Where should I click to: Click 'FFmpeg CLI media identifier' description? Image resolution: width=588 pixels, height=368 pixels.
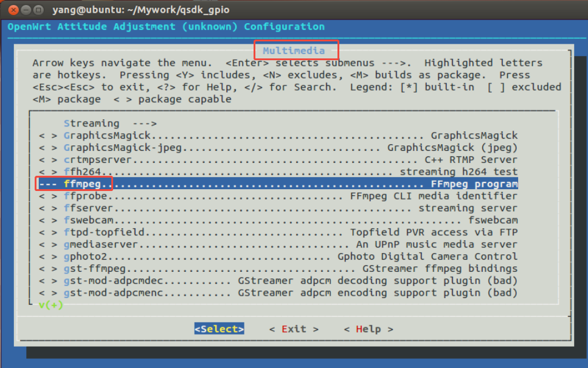tap(434, 196)
